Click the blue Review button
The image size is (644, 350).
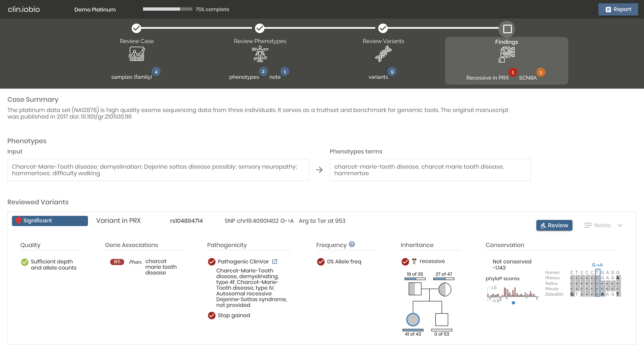click(554, 225)
